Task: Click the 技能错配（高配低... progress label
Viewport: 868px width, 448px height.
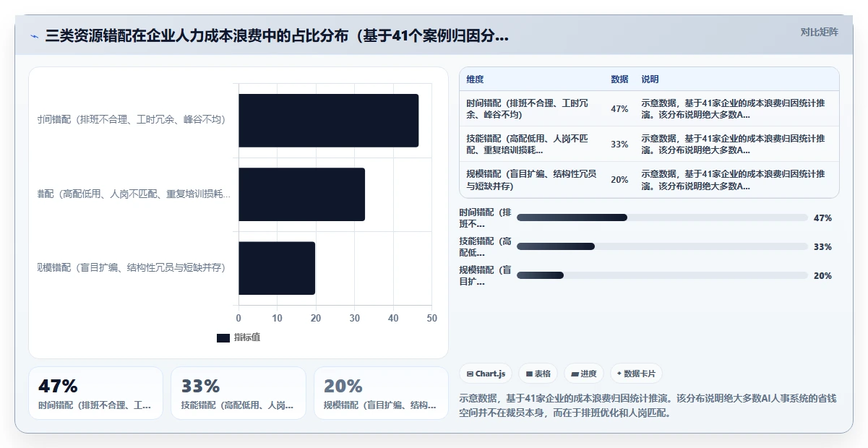Action: tap(486, 246)
